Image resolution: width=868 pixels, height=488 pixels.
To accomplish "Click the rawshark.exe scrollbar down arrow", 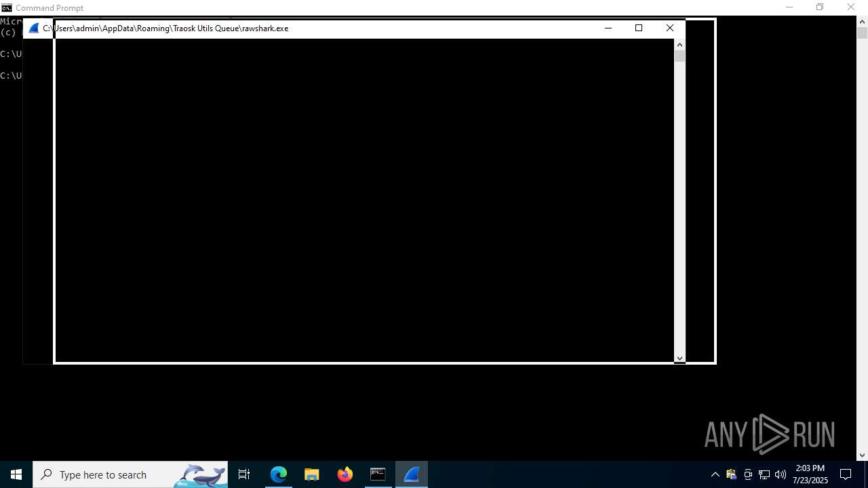I will pos(679,358).
